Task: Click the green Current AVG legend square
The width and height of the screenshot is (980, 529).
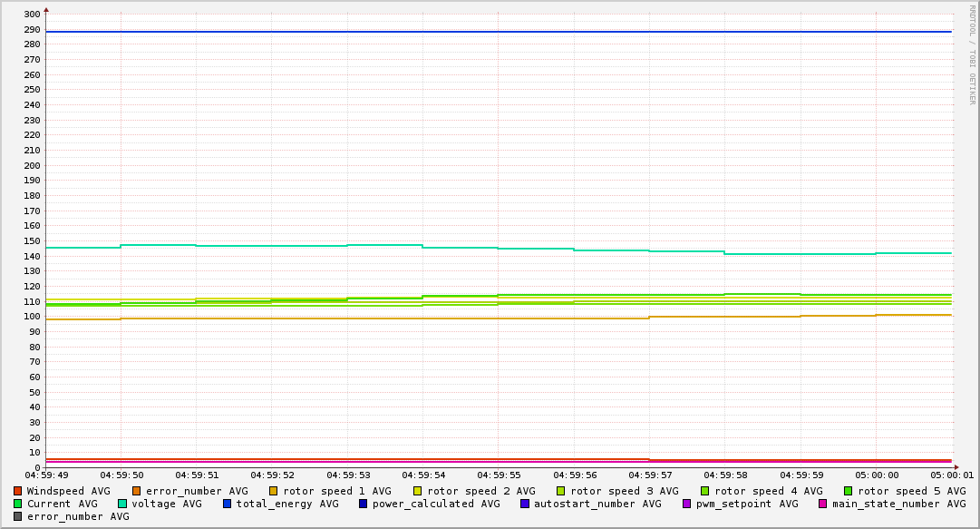Action: pos(18,504)
